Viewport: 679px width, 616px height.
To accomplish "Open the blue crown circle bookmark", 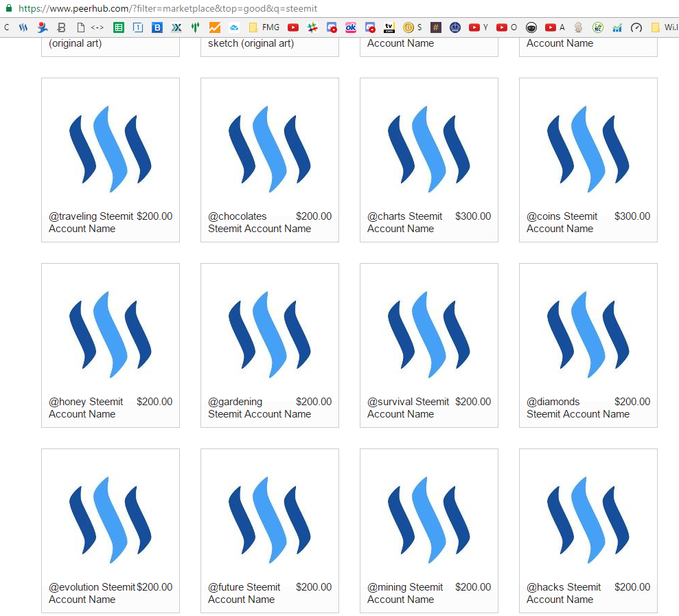I will coord(455,27).
